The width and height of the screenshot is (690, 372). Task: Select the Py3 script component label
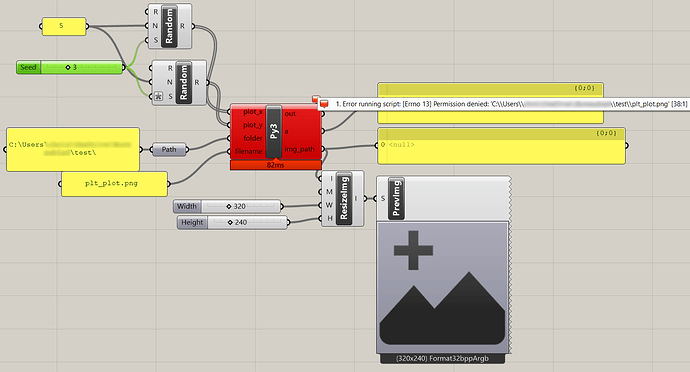pos(274,131)
